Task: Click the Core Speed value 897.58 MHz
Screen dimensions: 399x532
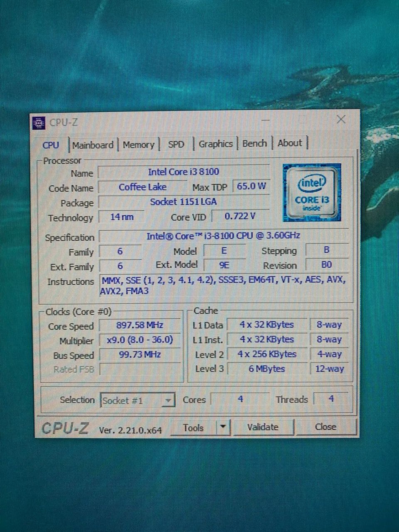Action: (x=140, y=325)
